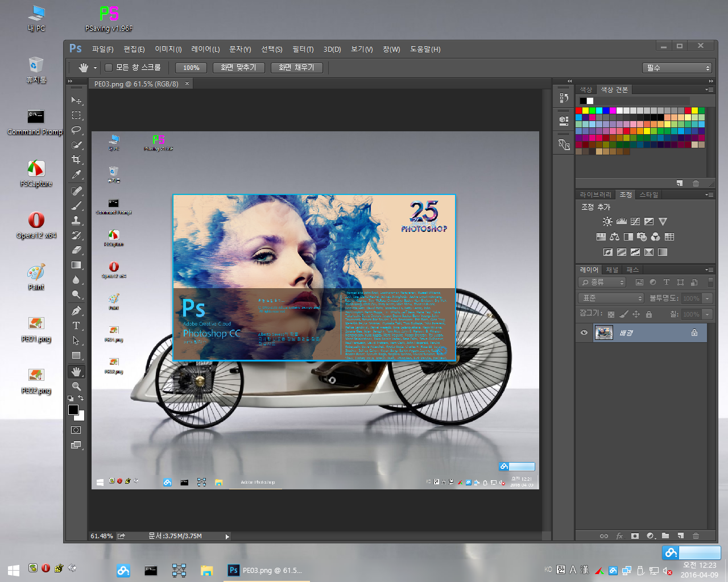Screen dimensions: 728x582
Task: Toggle lock position of layer
Action: point(636,314)
